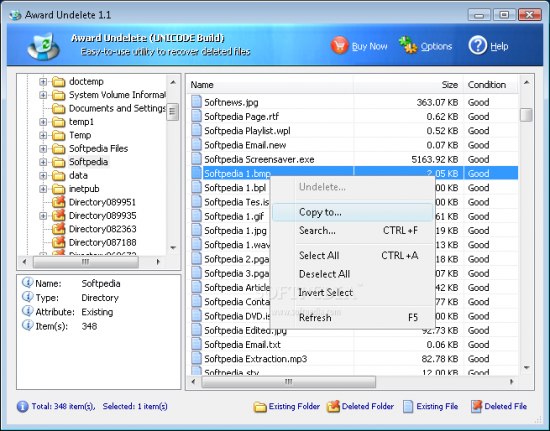The height and width of the screenshot is (431, 550).
Task: Expand the doctemp folder node
Action: pos(43,82)
